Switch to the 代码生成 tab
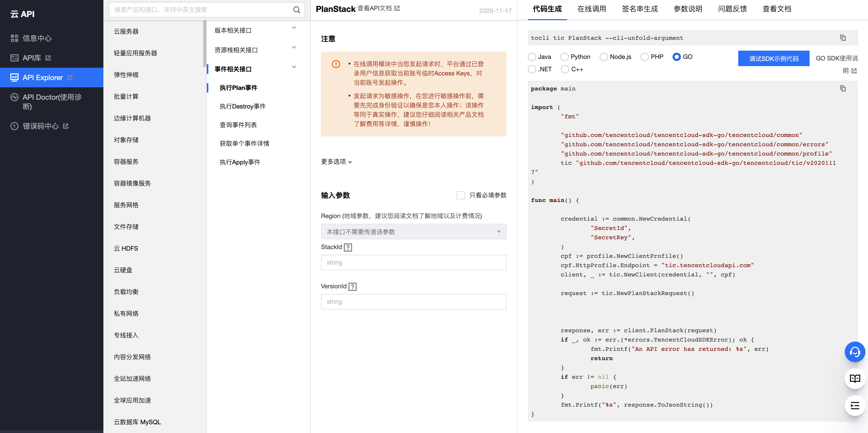The height and width of the screenshot is (433, 868). click(x=547, y=9)
